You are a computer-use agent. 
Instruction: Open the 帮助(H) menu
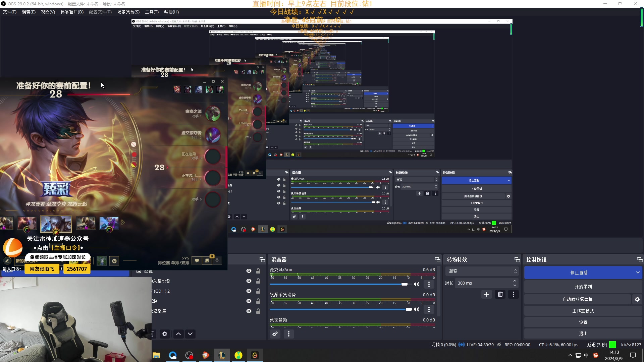click(x=171, y=12)
